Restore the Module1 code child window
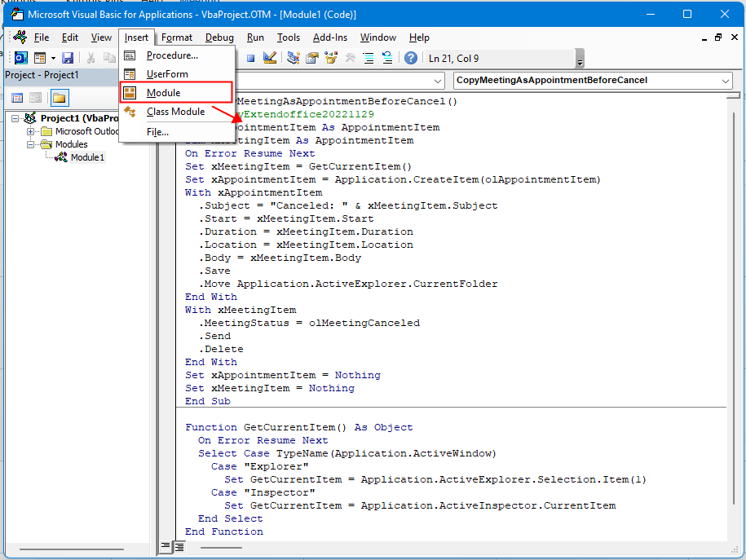This screenshot has height=560, width=746. tap(718, 37)
